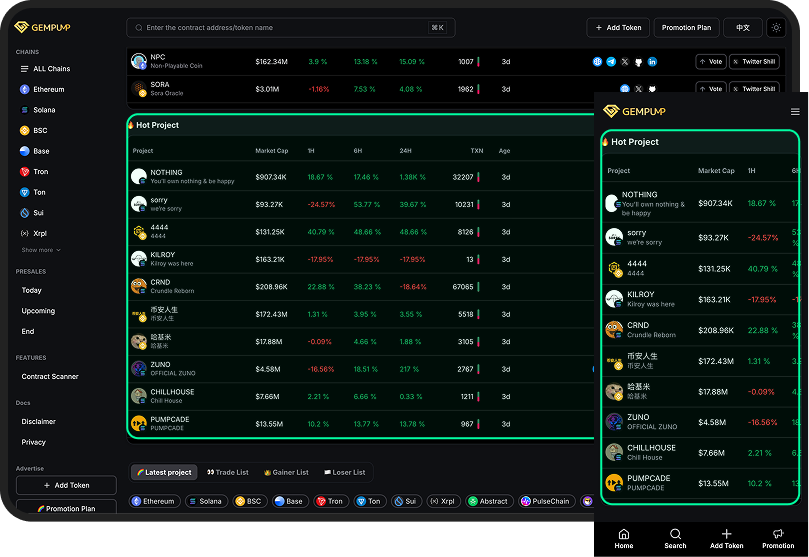Select ALL Chains in sidebar

(45, 69)
